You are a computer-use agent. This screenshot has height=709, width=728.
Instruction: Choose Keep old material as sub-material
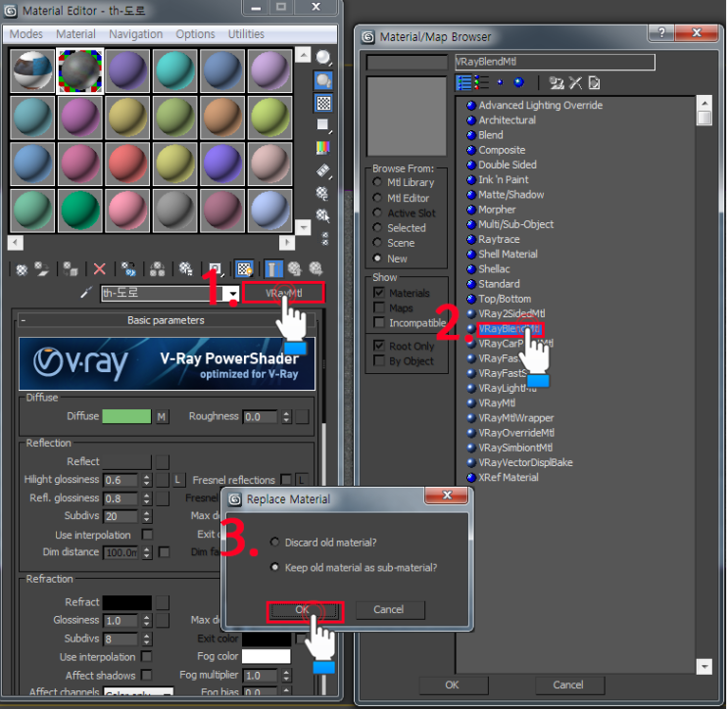click(275, 567)
